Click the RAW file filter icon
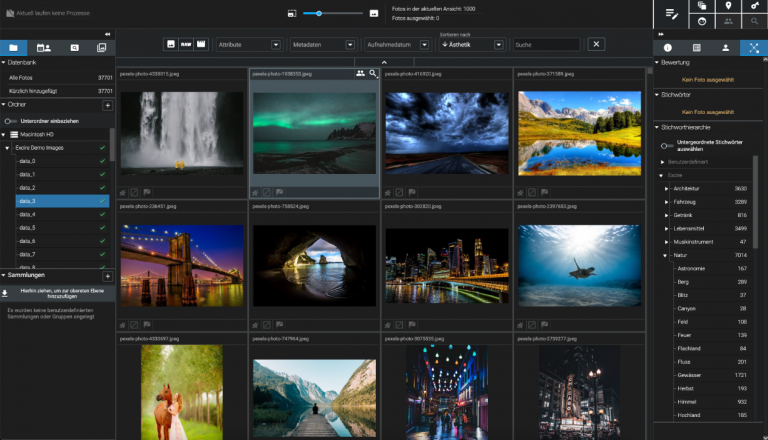This screenshot has width=768, height=440. pyautogui.click(x=186, y=44)
